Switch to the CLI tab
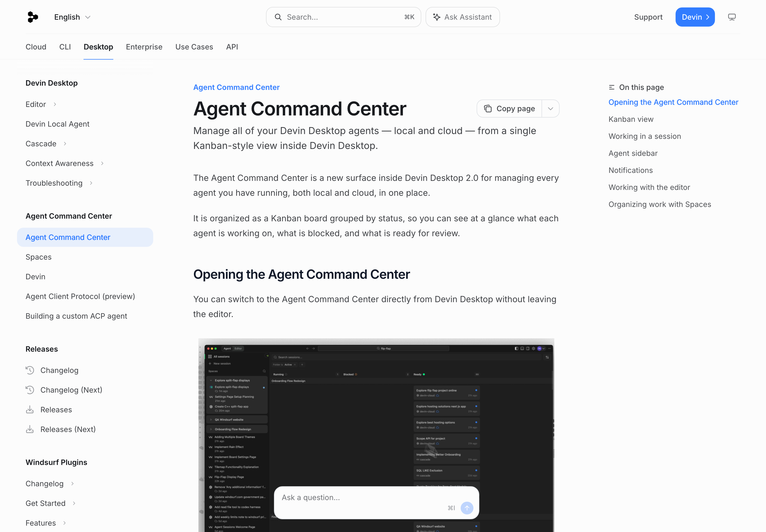Viewport: 766px width, 532px height. point(65,47)
